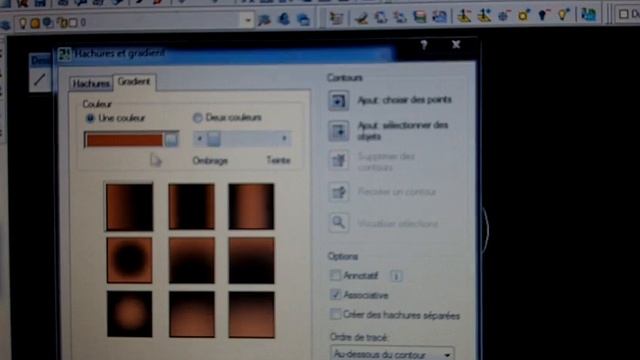
Task: Enable the Annotatif checkbox
Action: click(335, 275)
